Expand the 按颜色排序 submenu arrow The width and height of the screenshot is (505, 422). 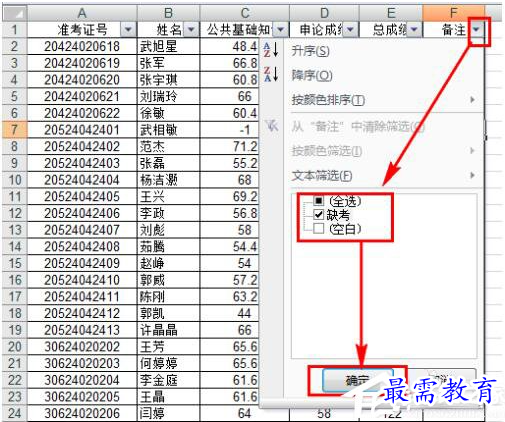tap(472, 100)
